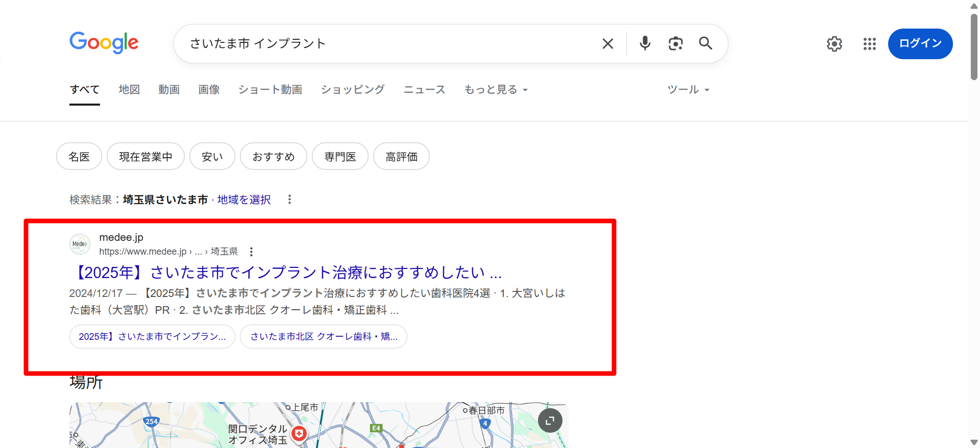Select the 安い filter chip
Image resolution: width=980 pixels, height=448 pixels.
click(x=212, y=156)
